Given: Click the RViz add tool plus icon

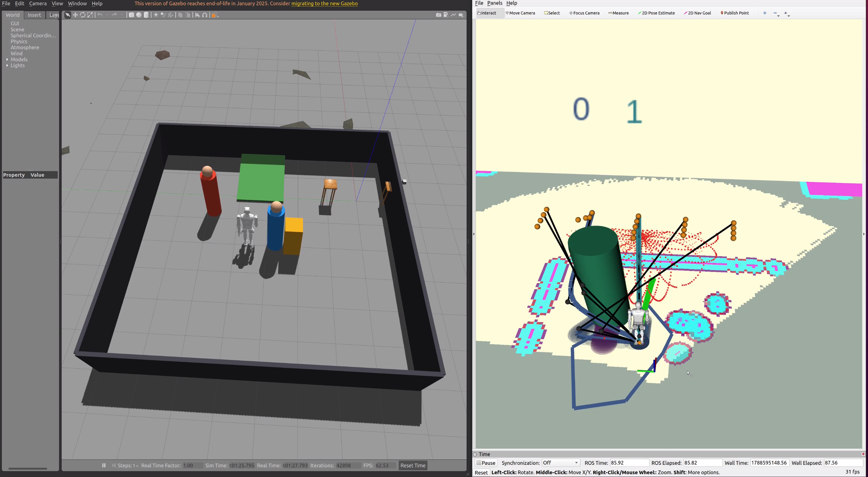Looking at the screenshot, I should [x=765, y=13].
